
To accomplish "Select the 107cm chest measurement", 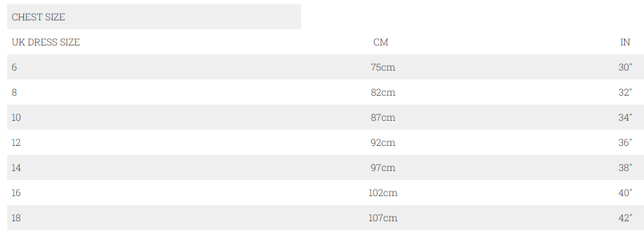I will 383,218.
